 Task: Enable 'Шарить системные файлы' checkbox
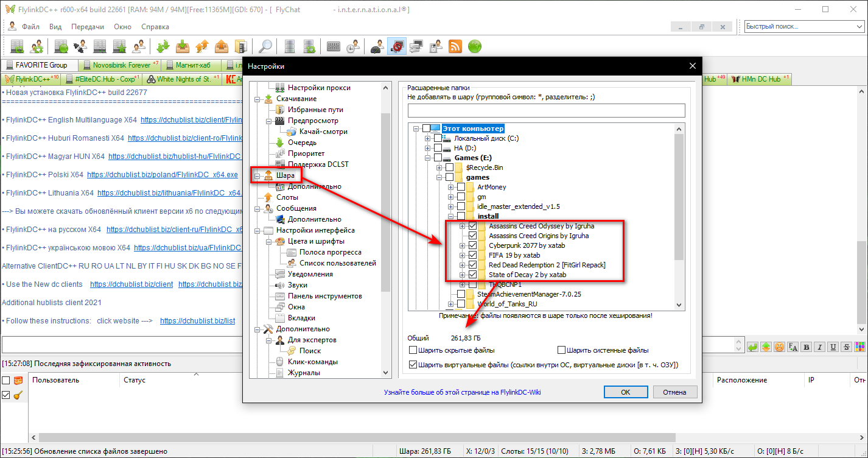point(562,350)
